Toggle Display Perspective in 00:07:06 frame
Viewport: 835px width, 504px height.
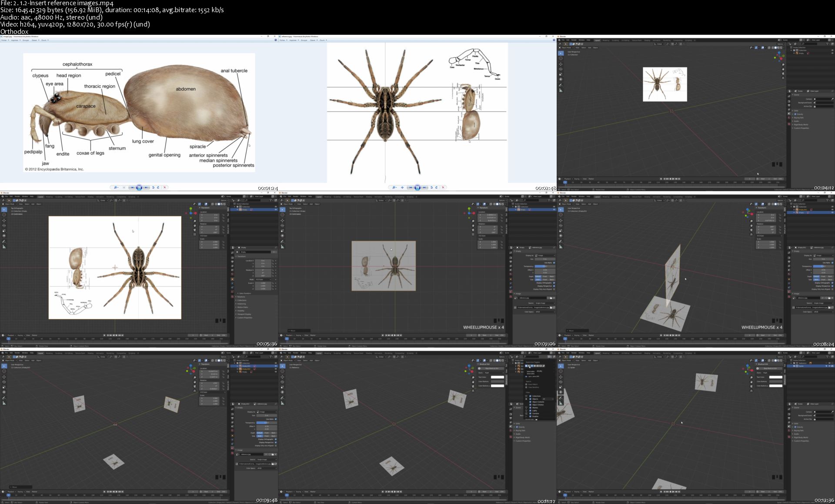(x=554, y=286)
